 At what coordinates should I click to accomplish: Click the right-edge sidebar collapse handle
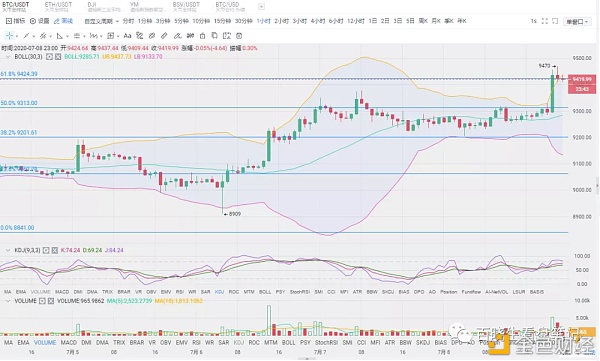pyautogui.click(x=597, y=186)
